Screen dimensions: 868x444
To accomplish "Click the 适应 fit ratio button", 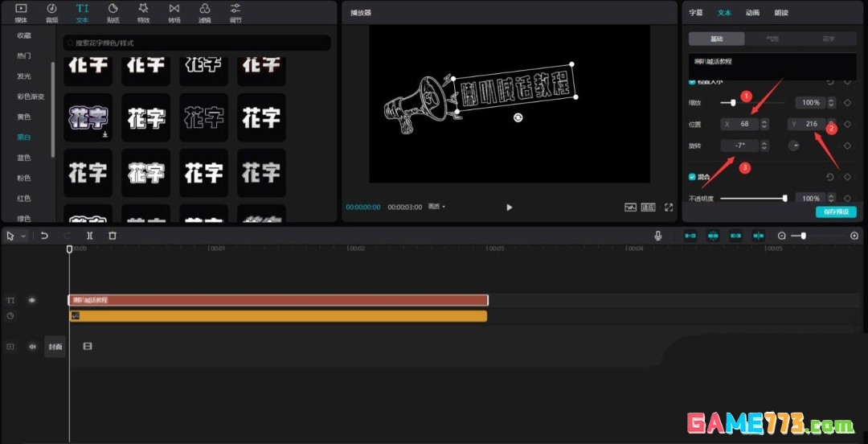I will pos(649,208).
